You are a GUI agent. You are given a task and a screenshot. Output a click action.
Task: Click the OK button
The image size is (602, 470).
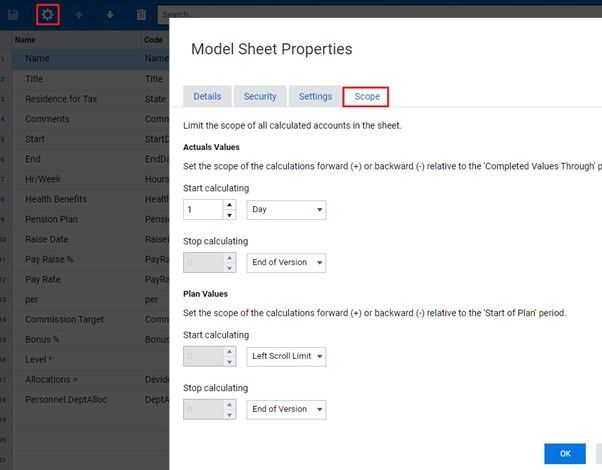click(x=565, y=454)
